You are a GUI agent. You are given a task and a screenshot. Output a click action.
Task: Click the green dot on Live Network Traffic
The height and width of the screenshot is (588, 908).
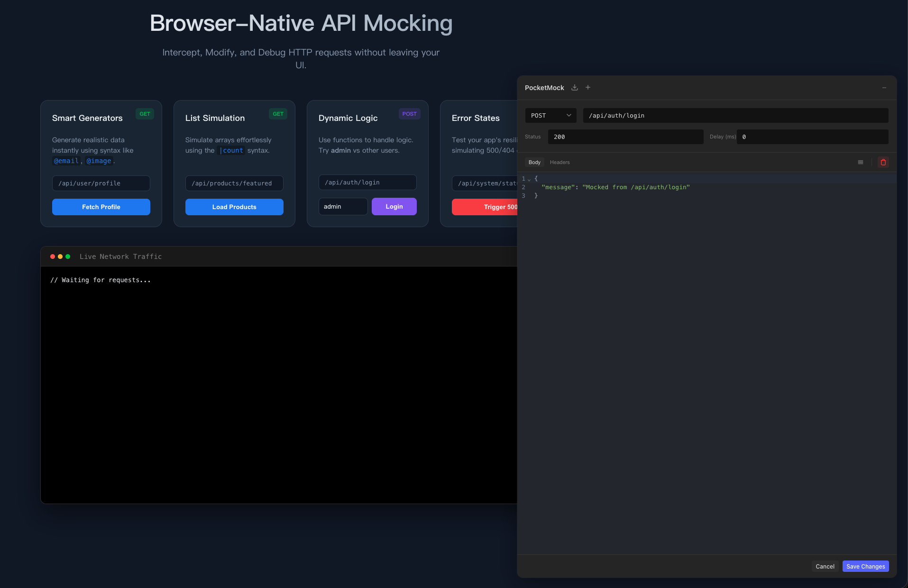tap(68, 256)
